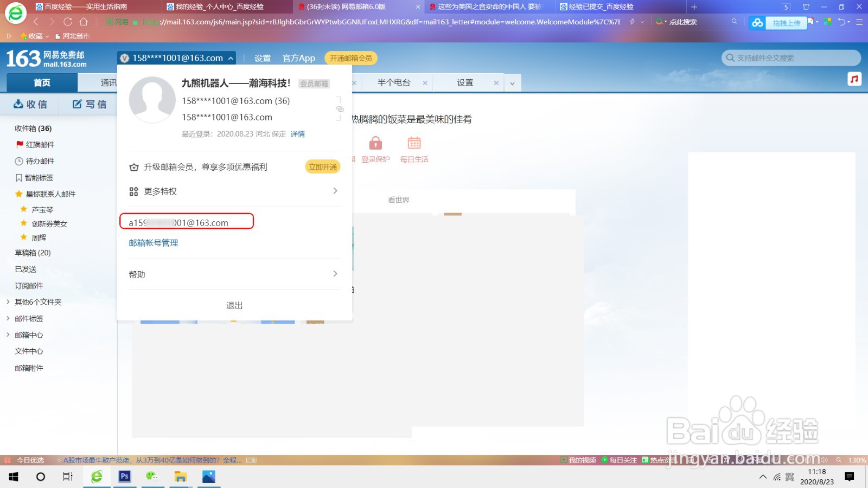This screenshot has height=488, width=868.
Task: Expand the 更多特权 row
Action: point(233,191)
